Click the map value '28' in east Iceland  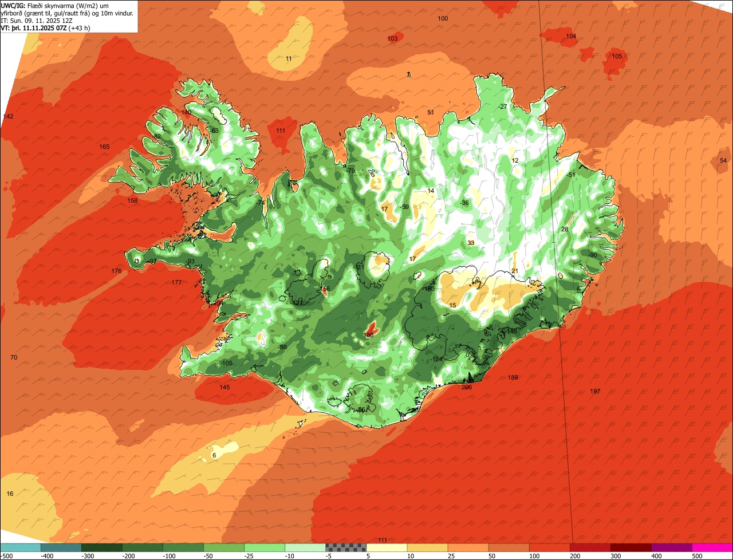(564, 229)
